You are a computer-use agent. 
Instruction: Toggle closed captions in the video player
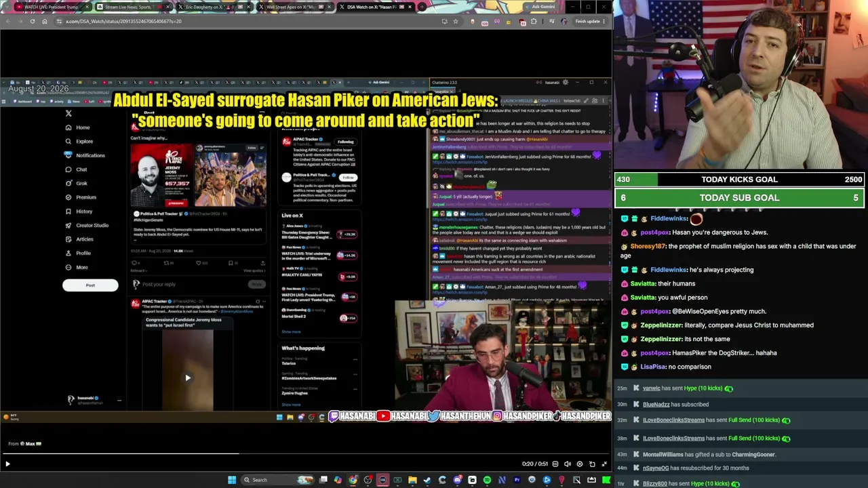(x=555, y=464)
